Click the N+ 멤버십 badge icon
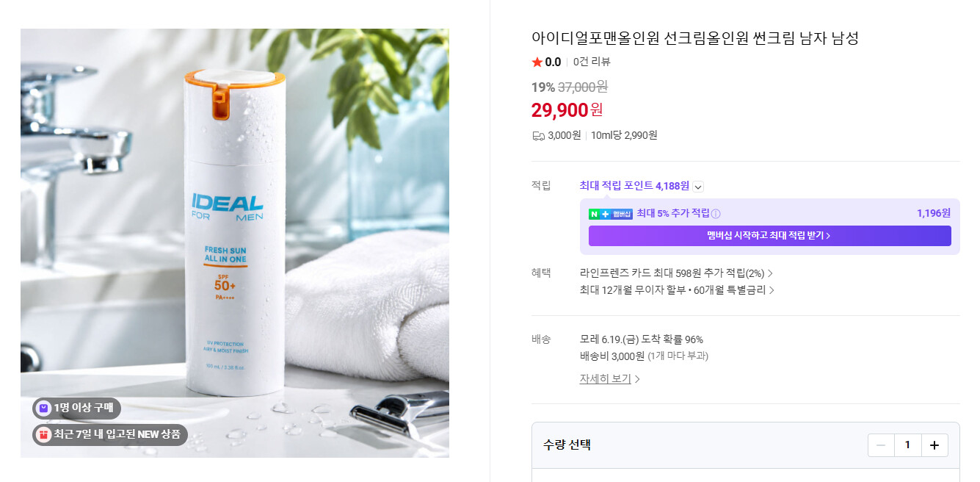 (x=611, y=214)
